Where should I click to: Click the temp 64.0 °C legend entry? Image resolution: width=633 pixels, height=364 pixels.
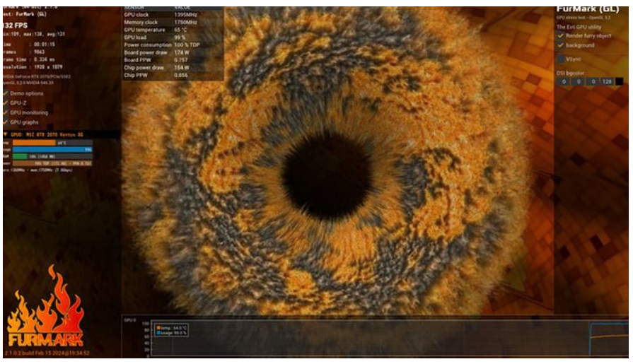coord(172,328)
